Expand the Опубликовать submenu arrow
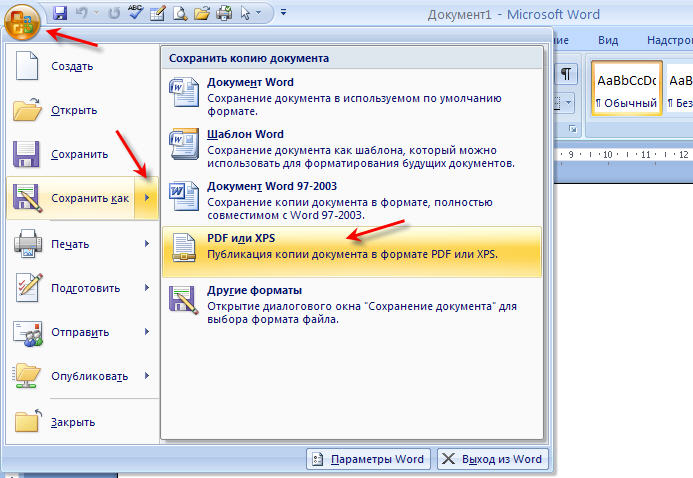This screenshot has width=693, height=478. click(147, 376)
